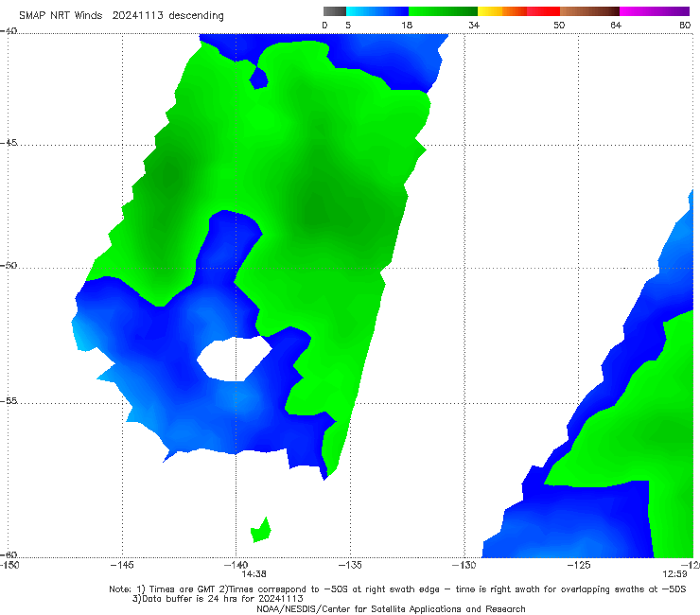
Task: Click the latitude label '-45'
Action: coord(9,143)
